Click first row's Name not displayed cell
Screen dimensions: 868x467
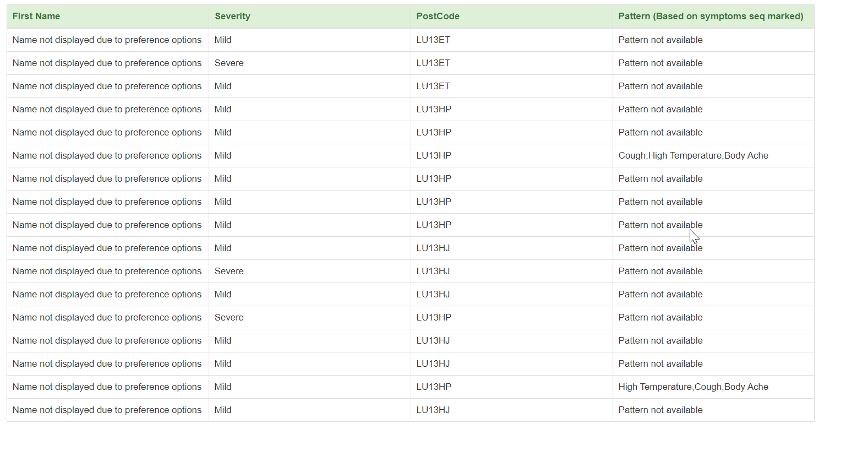point(108,40)
